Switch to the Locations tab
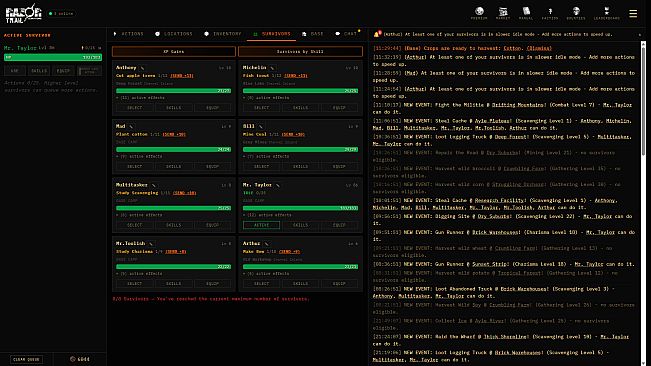This screenshot has width=651, height=366. pyautogui.click(x=174, y=34)
